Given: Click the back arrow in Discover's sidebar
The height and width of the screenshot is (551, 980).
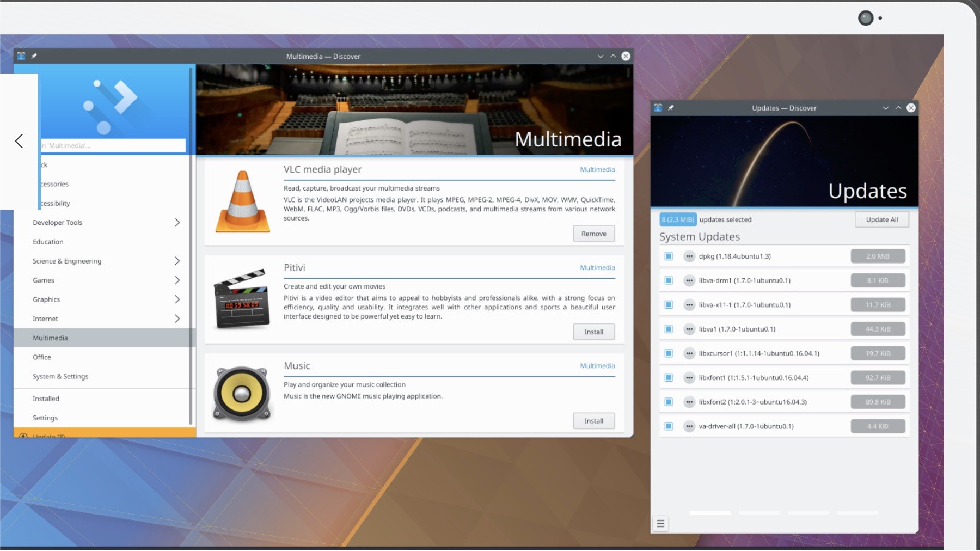Looking at the screenshot, I should click(x=19, y=140).
